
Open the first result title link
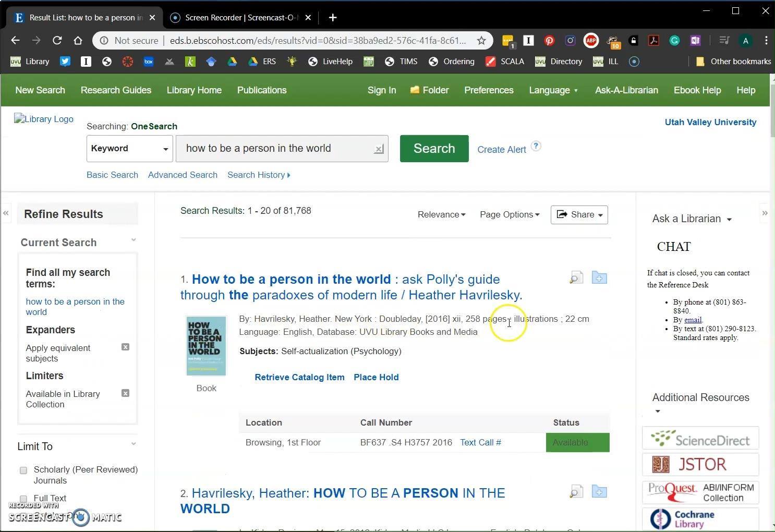tap(352, 287)
